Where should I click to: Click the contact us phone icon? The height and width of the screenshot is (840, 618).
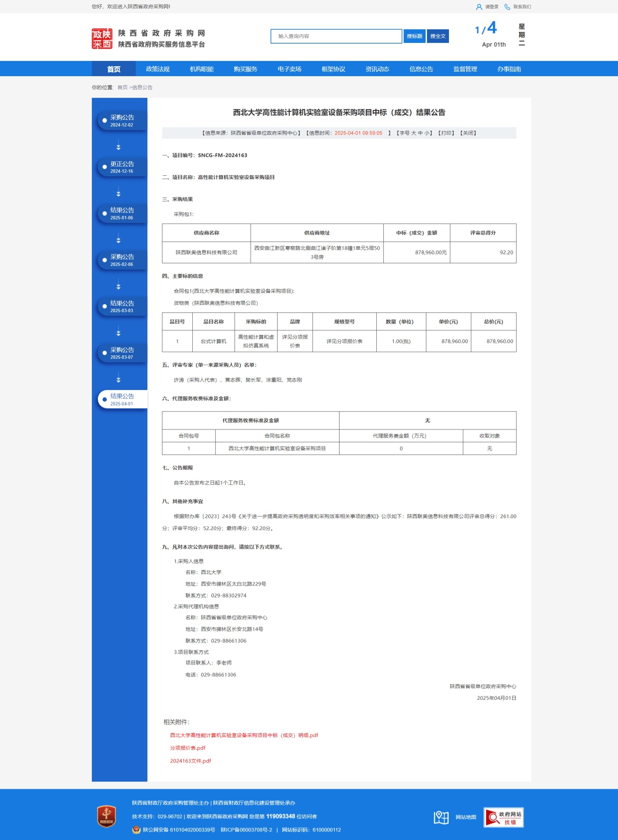[x=507, y=7]
